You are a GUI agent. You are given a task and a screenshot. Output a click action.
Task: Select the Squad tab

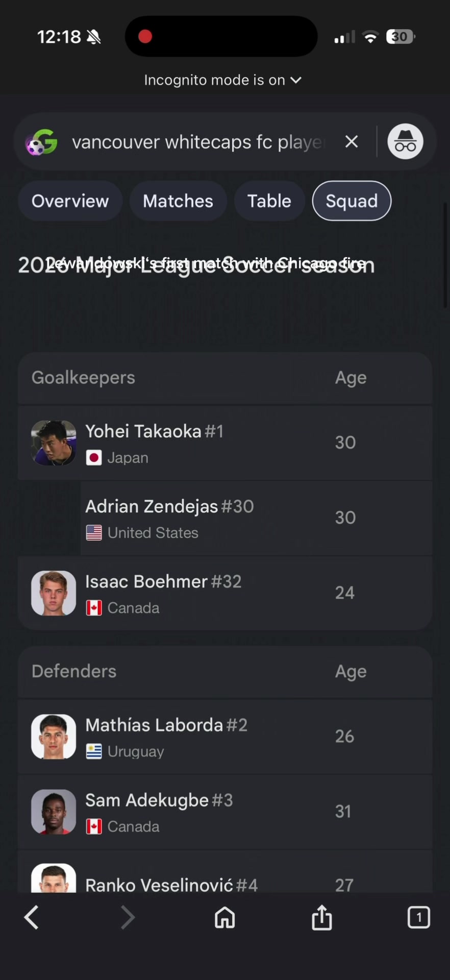click(352, 201)
